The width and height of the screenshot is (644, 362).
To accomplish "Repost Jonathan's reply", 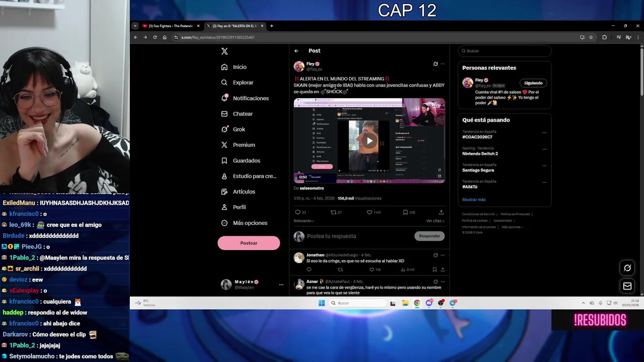I will pos(340,269).
